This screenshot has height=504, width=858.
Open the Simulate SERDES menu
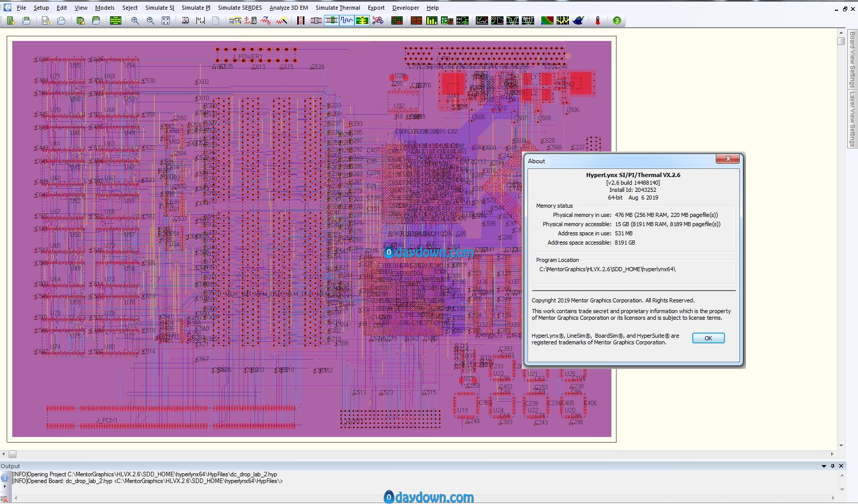[x=240, y=8]
